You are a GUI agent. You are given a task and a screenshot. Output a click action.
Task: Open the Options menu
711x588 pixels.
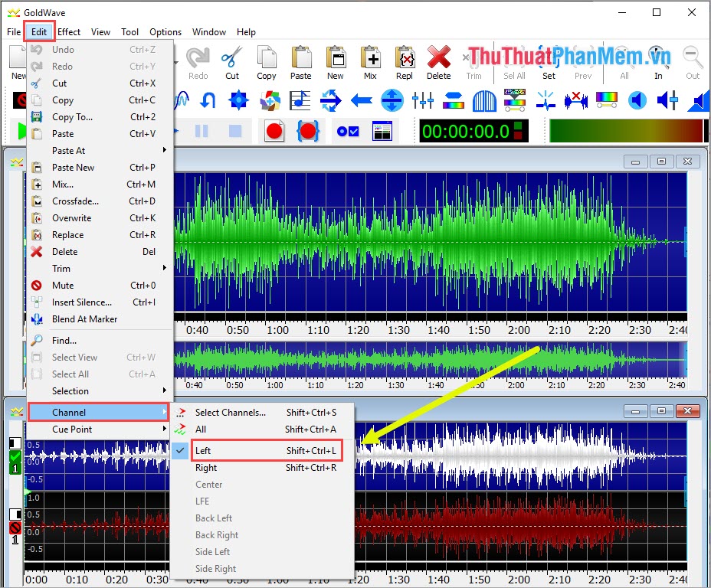(x=165, y=31)
